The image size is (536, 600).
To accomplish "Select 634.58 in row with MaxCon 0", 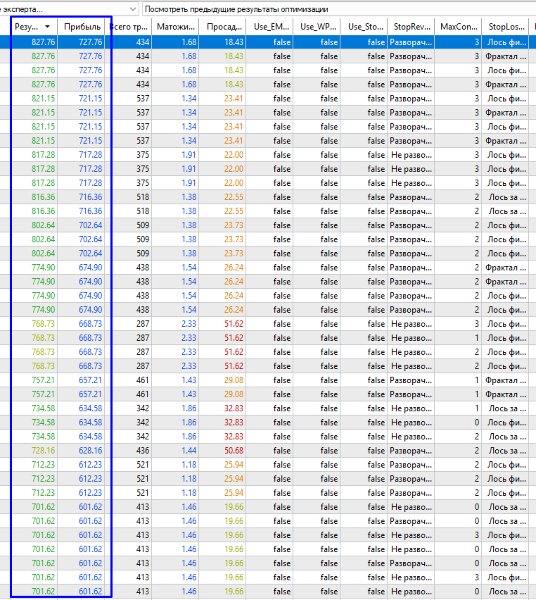I will (90, 422).
